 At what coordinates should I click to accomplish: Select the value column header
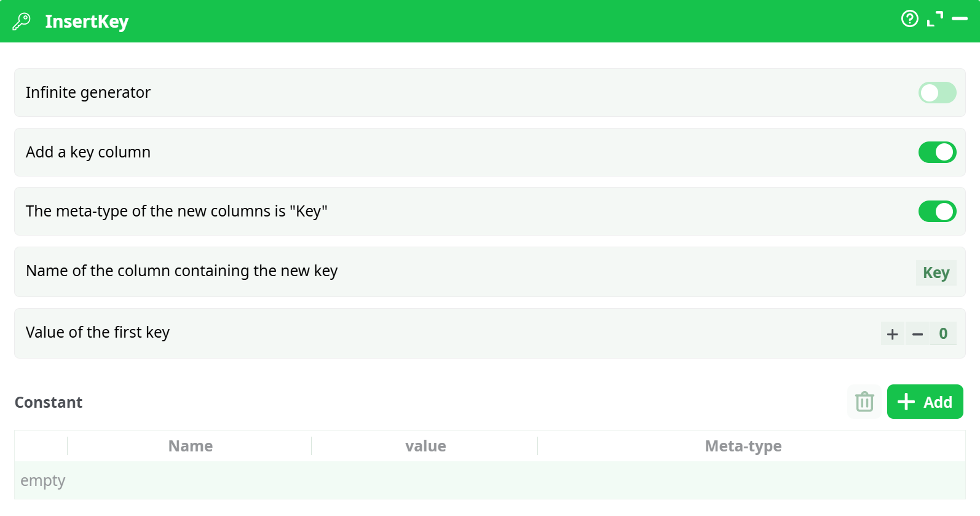tap(425, 446)
